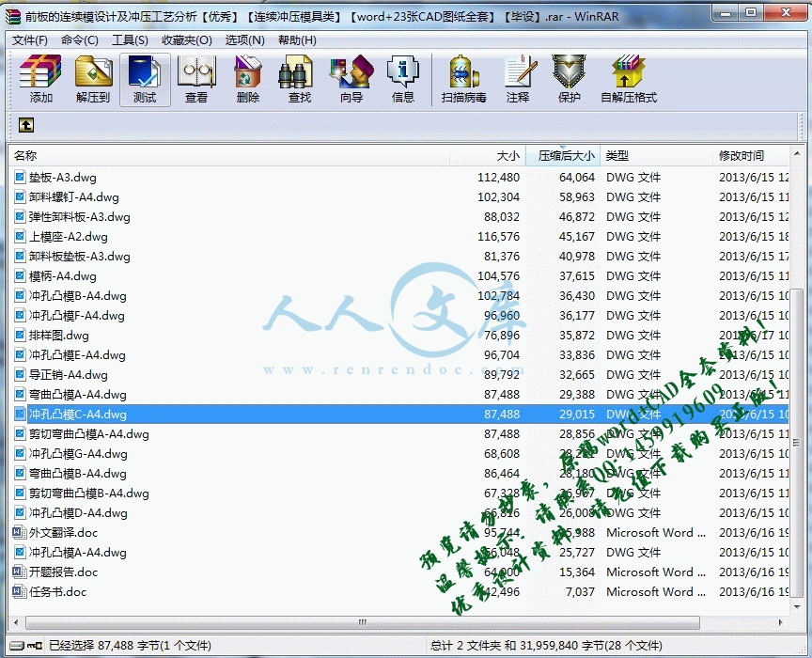Image resolution: width=812 pixels, height=658 pixels.
Task: Select file 冲孔凸模A-A4.dwg
Action: pyautogui.click(x=78, y=551)
